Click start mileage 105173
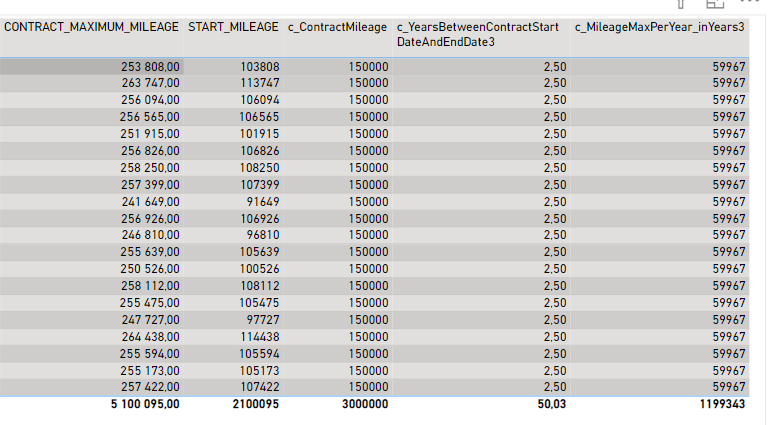This screenshot has height=425, width=773. pos(260,371)
